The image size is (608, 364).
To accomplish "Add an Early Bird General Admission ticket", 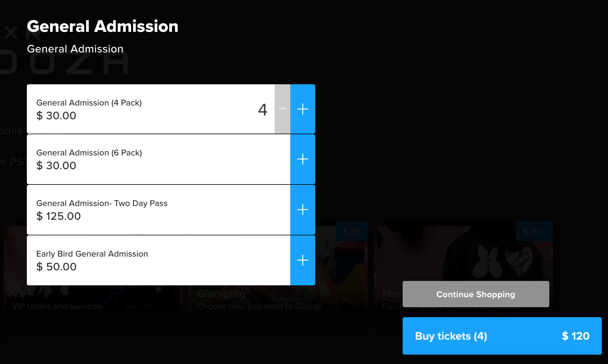I will pos(302,260).
